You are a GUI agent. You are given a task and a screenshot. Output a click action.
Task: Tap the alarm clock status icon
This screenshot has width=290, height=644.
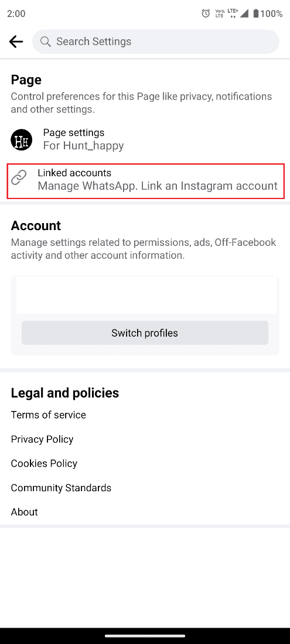tap(206, 13)
